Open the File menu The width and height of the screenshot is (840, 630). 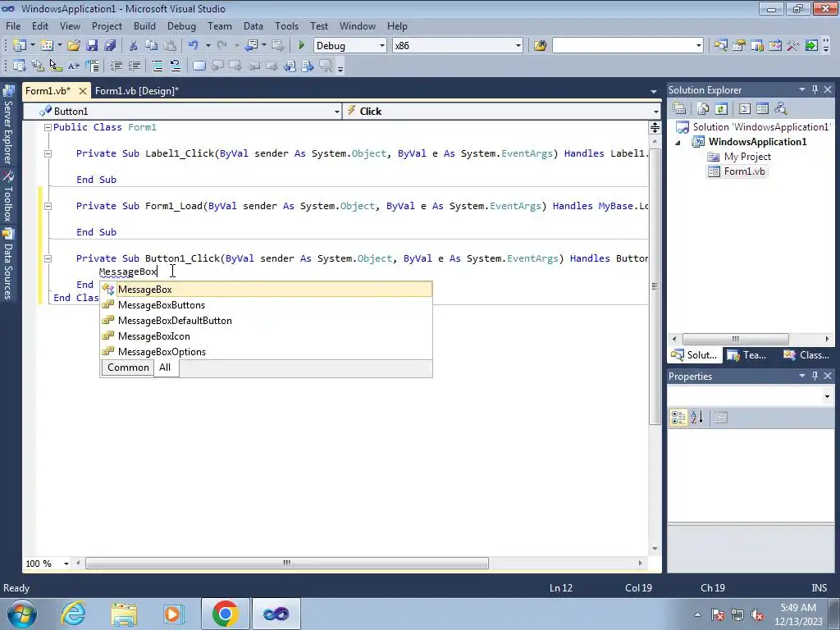tap(13, 25)
